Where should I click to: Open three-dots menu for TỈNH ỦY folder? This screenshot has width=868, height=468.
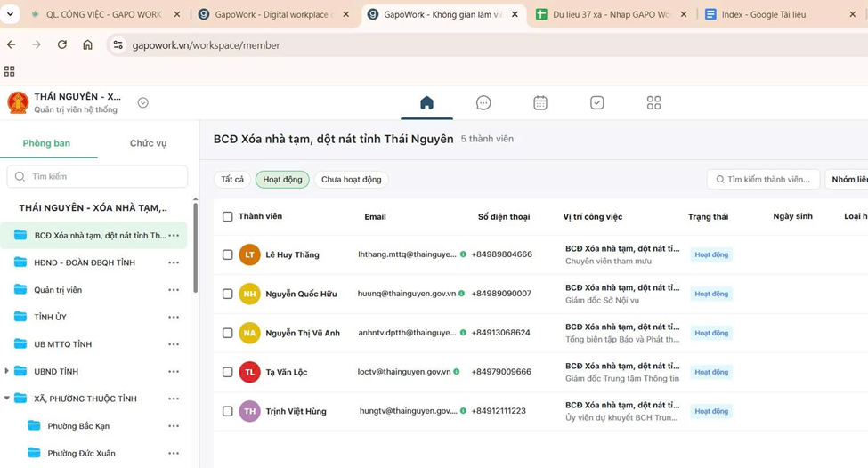click(174, 317)
